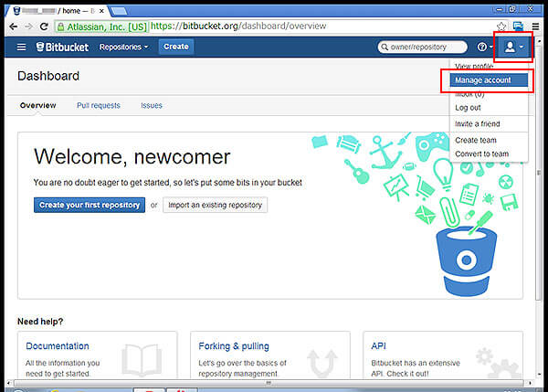The image size is (548, 392).
Task: Focus the owner/repository search field
Action: [x=422, y=47]
